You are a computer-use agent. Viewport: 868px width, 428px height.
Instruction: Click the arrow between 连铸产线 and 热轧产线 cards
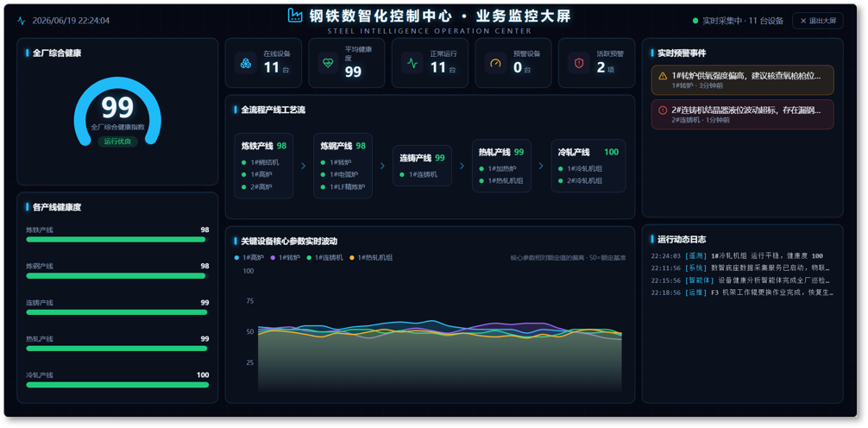pyautogui.click(x=462, y=166)
